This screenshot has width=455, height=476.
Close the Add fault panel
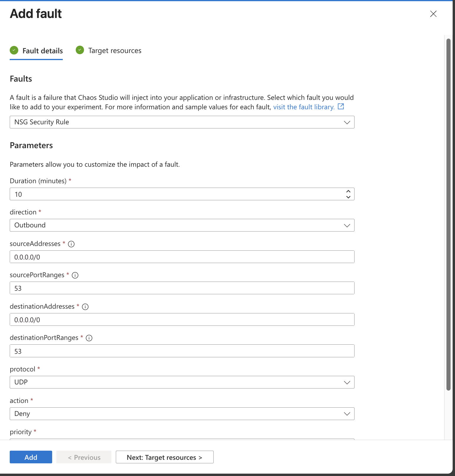(x=433, y=14)
